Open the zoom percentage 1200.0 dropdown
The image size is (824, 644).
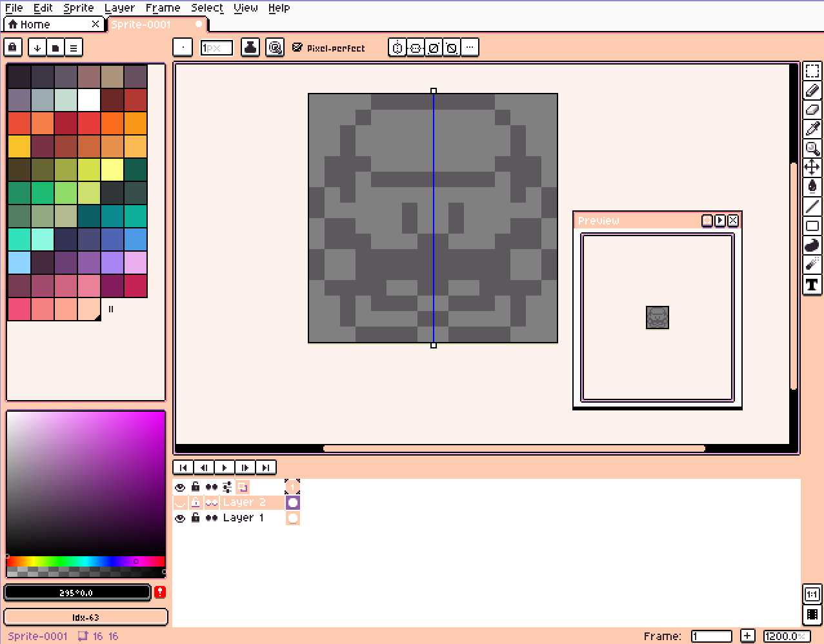787,636
